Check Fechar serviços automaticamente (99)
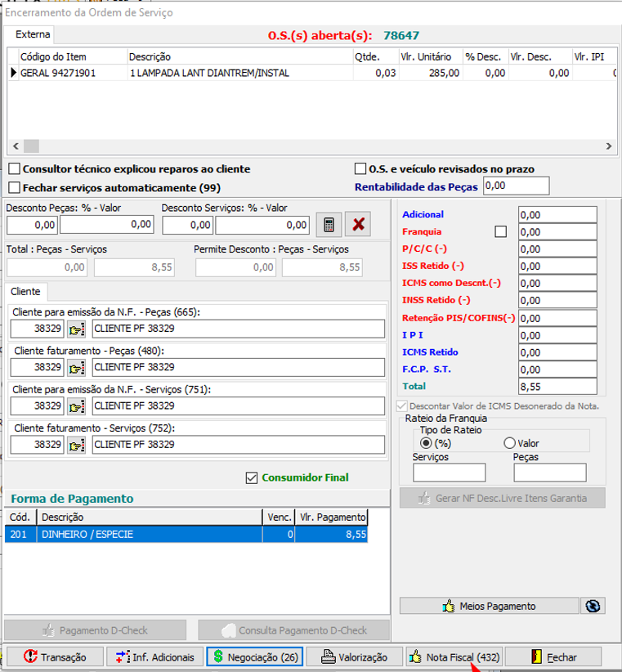The image size is (622, 672). pyautogui.click(x=15, y=187)
